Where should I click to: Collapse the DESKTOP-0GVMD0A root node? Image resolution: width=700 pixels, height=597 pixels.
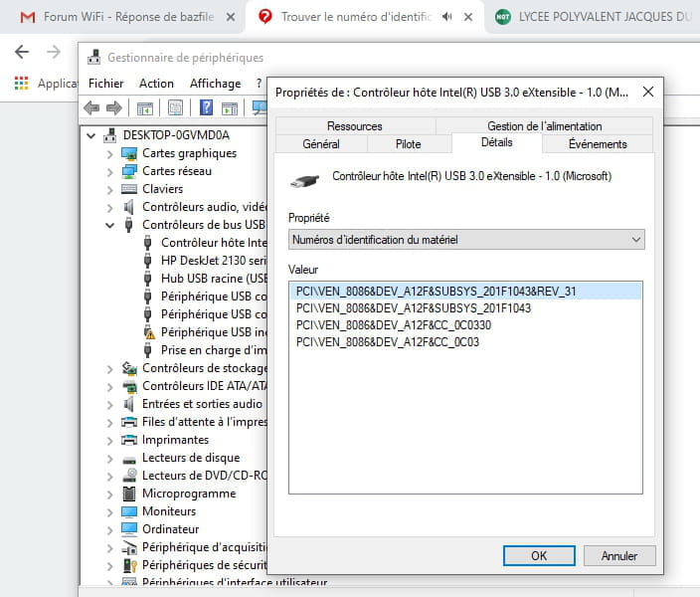(x=91, y=135)
